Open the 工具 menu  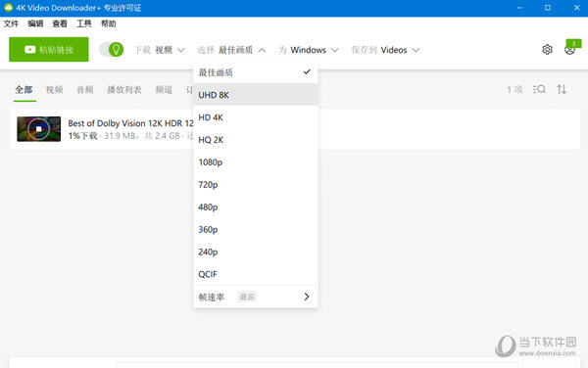click(x=84, y=23)
